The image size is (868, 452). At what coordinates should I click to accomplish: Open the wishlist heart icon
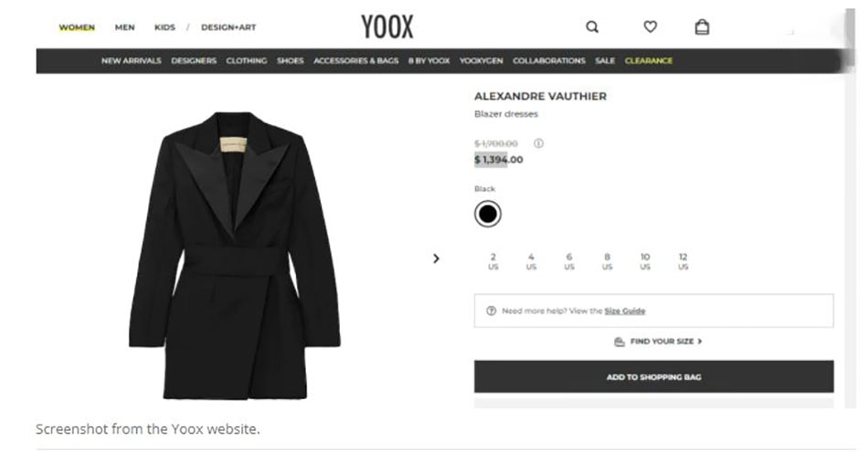pyautogui.click(x=650, y=26)
